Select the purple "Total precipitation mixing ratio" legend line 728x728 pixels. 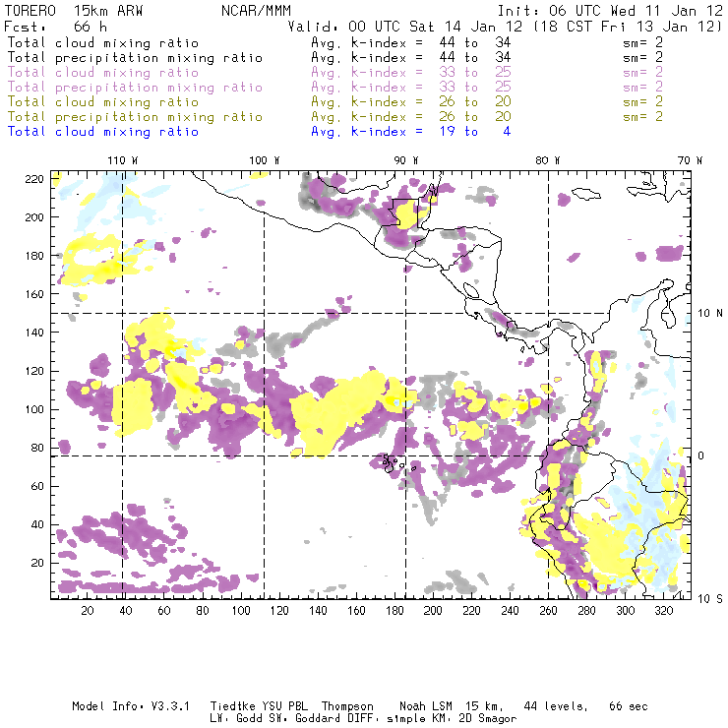(135, 88)
